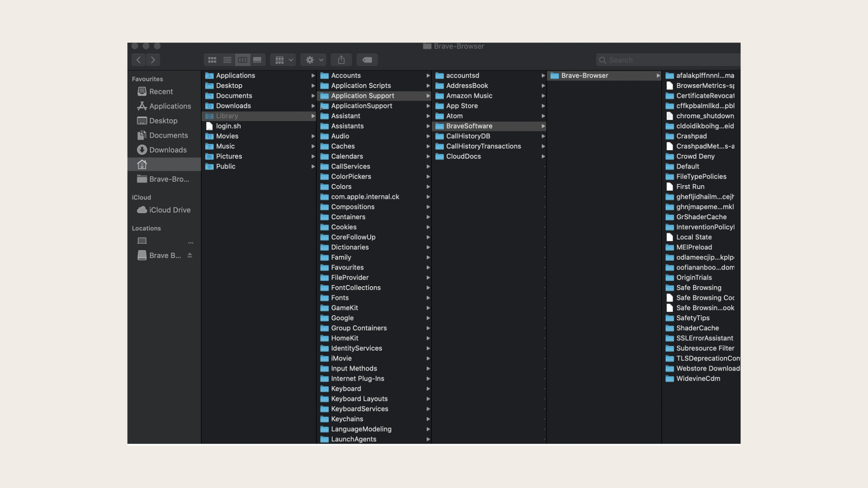The width and height of the screenshot is (868, 488).
Task: Go back with the left chevron button
Action: coord(139,60)
